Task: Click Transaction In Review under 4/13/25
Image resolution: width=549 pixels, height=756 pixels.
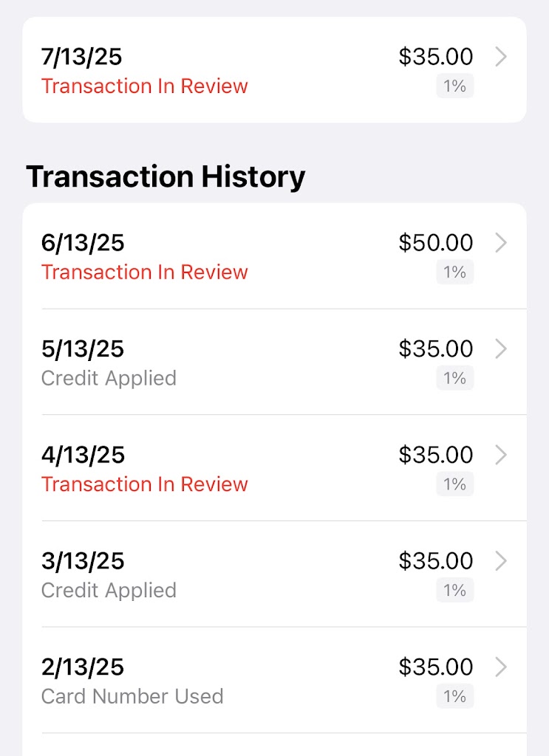Action: coord(145,484)
